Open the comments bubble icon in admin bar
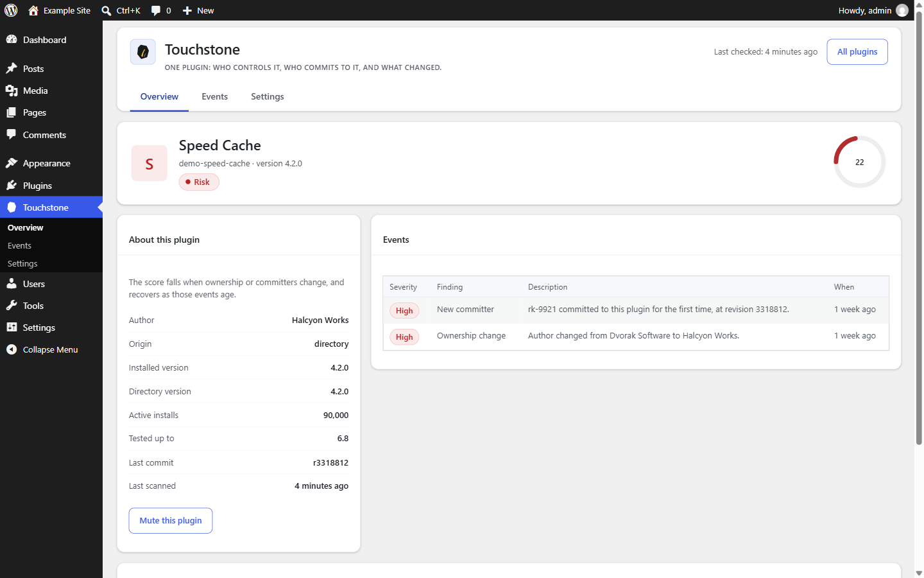The width and height of the screenshot is (924, 578). click(156, 10)
